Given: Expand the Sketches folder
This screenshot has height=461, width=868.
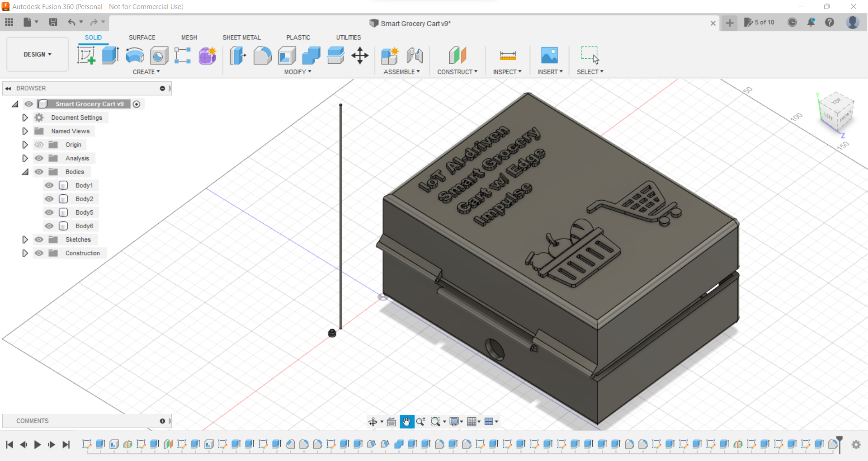Looking at the screenshot, I should [25, 240].
